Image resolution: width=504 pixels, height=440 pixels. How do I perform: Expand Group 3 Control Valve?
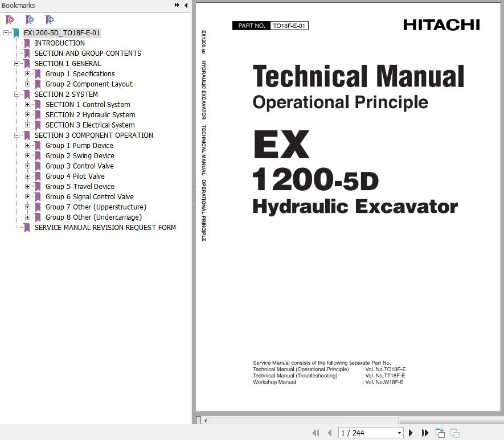click(x=28, y=166)
